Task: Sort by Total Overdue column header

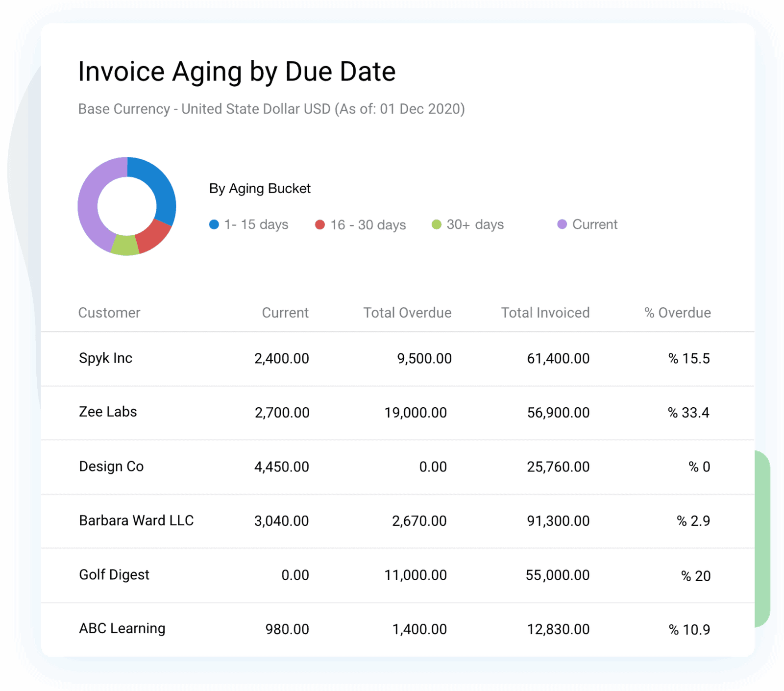Action: (407, 313)
